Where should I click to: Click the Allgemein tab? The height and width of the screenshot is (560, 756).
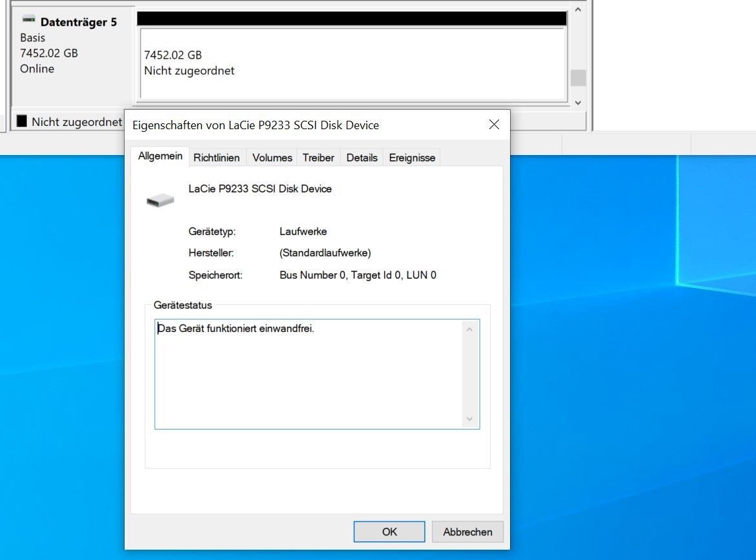(160, 157)
